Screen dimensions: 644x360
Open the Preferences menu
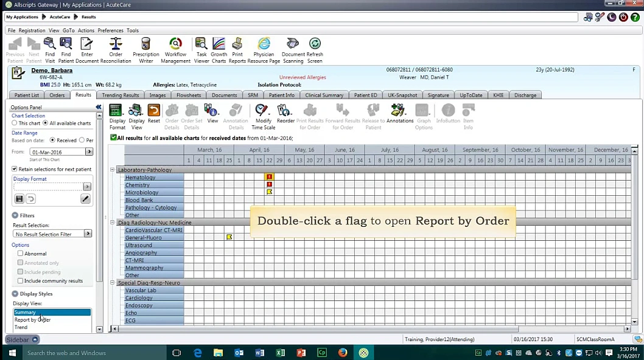tap(110, 30)
